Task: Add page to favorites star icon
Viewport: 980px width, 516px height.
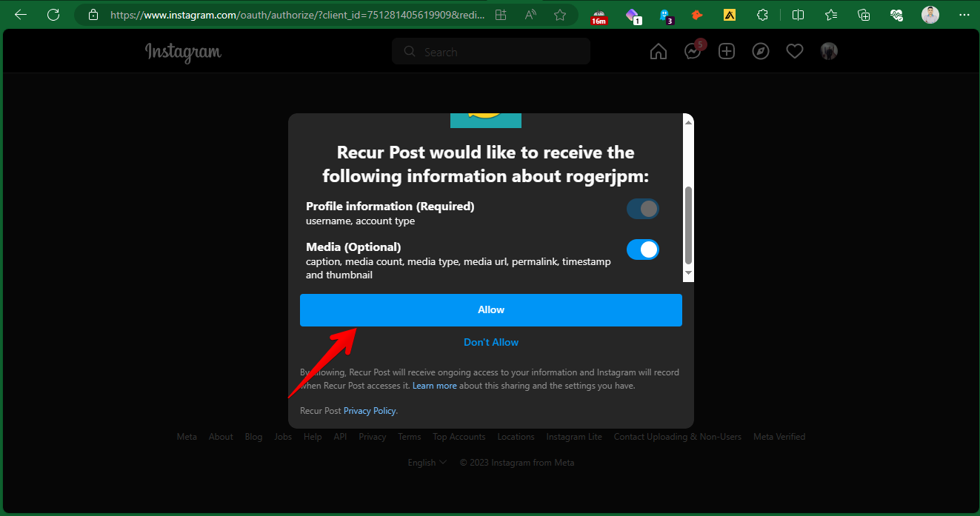Action: coord(560,15)
